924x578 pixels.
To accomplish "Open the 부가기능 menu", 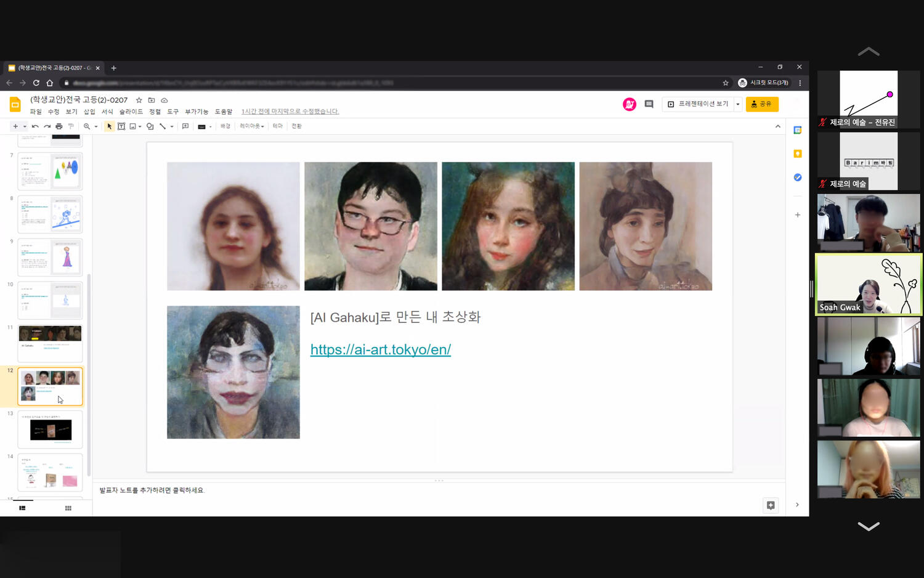I will pyautogui.click(x=197, y=112).
